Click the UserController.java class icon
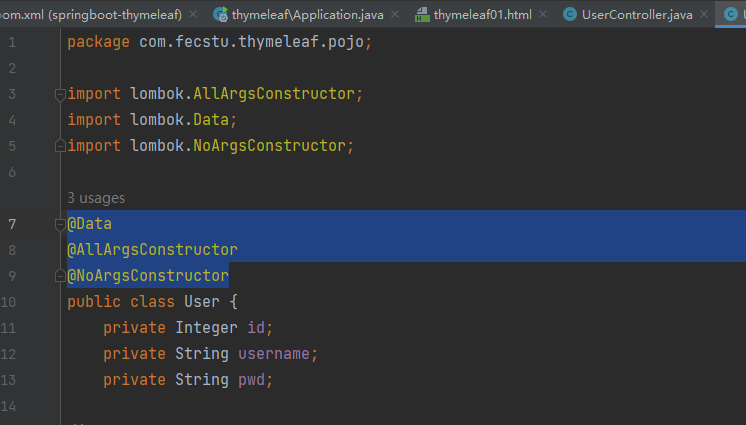 (x=569, y=15)
